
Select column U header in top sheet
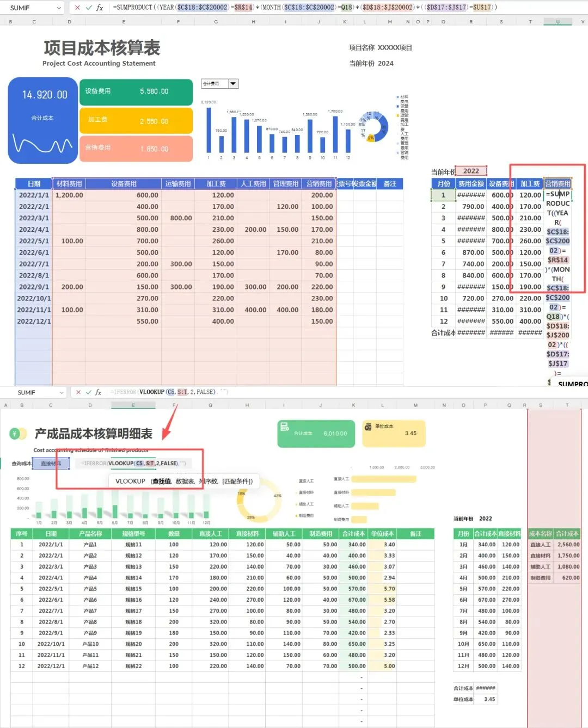pyautogui.click(x=558, y=22)
